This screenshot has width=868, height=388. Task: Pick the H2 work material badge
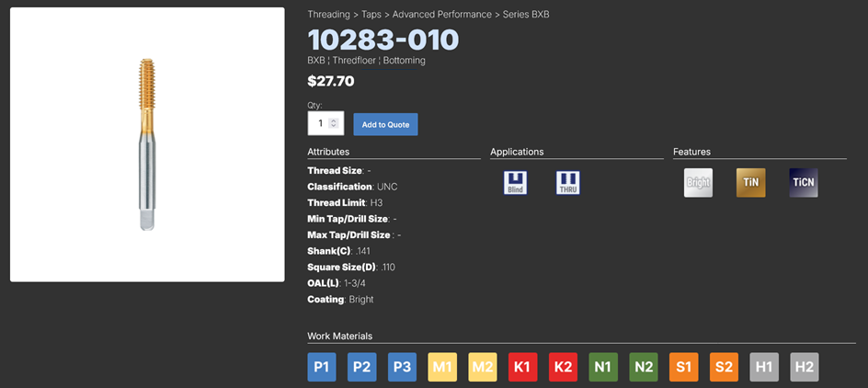804,367
